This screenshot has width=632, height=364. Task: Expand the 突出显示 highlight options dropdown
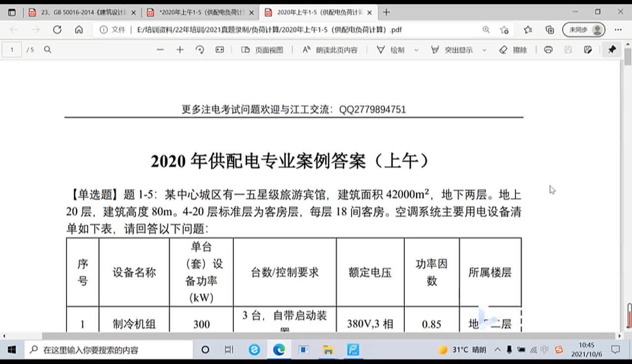pos(484,50)
